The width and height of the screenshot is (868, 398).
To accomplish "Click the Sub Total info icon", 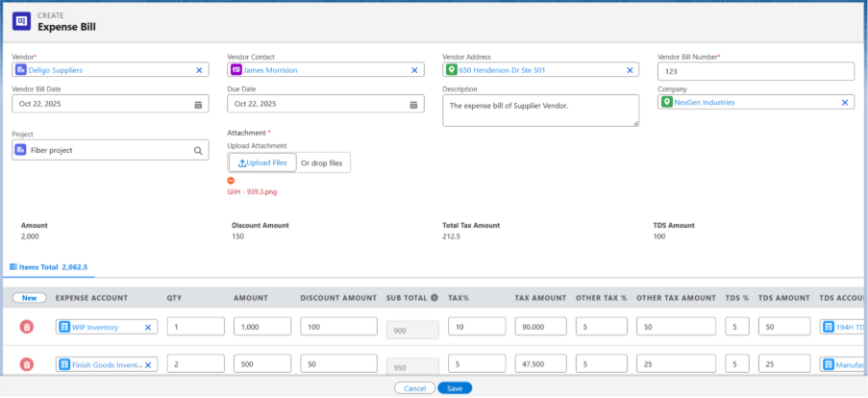I will (434, 298).
